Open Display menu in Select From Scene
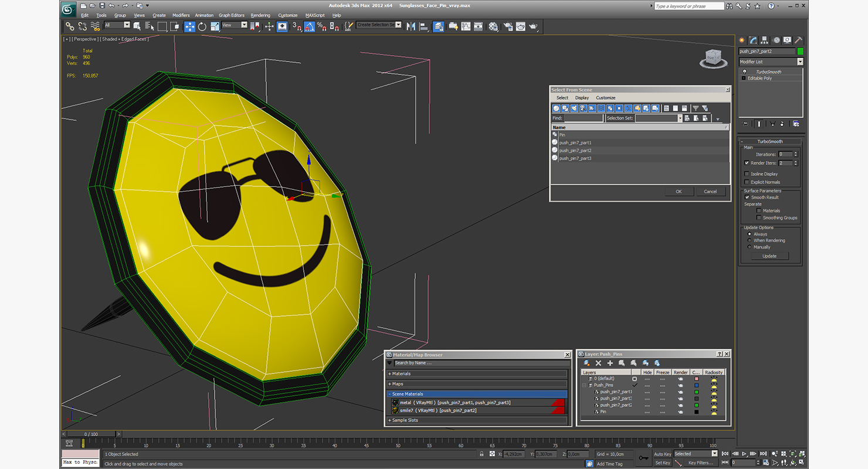The image size is (868, 469). (x=582, y=98)
